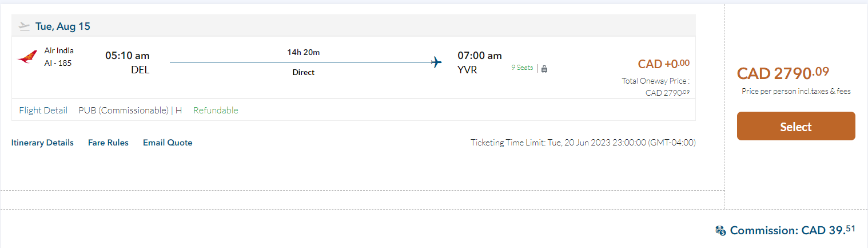Click the coins icon beside Commission
This screenshot has width=868, height=248.
point(720,230)
